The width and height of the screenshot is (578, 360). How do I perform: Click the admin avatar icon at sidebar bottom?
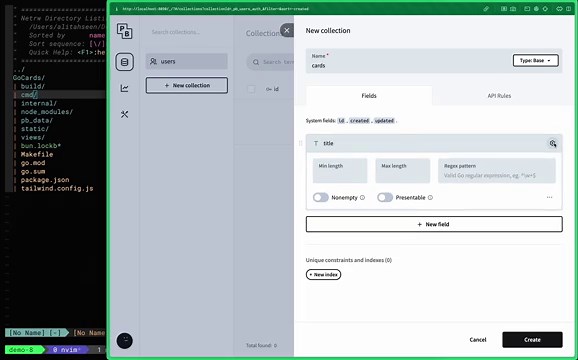(x=125, y=340)
